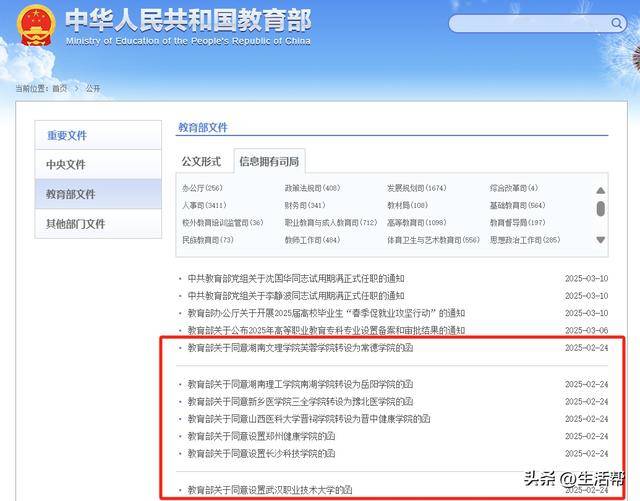Filter by 教师工作司 department
The width and height of the screenshot is (640, 501).
point(312,240)
